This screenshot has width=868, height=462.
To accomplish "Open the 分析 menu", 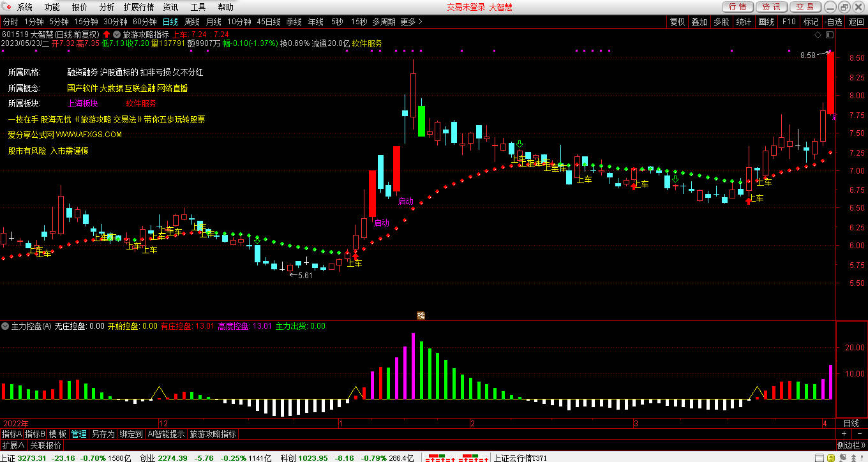I will point(107,7).
